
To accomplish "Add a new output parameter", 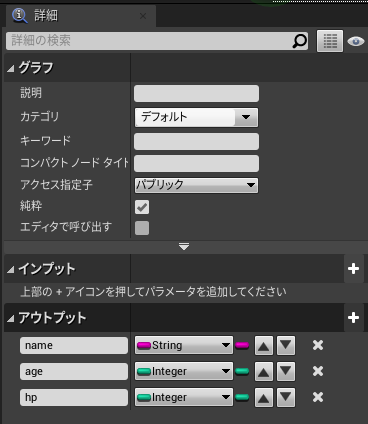I will (x=353, y=318).
